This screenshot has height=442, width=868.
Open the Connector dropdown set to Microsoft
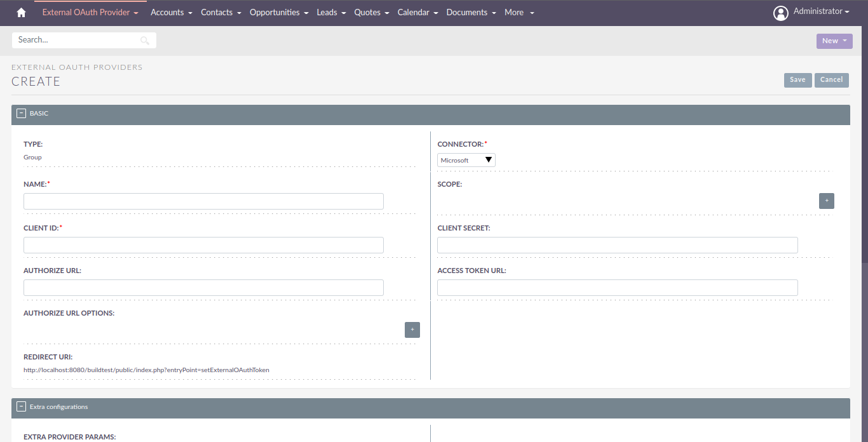point(466,160)
